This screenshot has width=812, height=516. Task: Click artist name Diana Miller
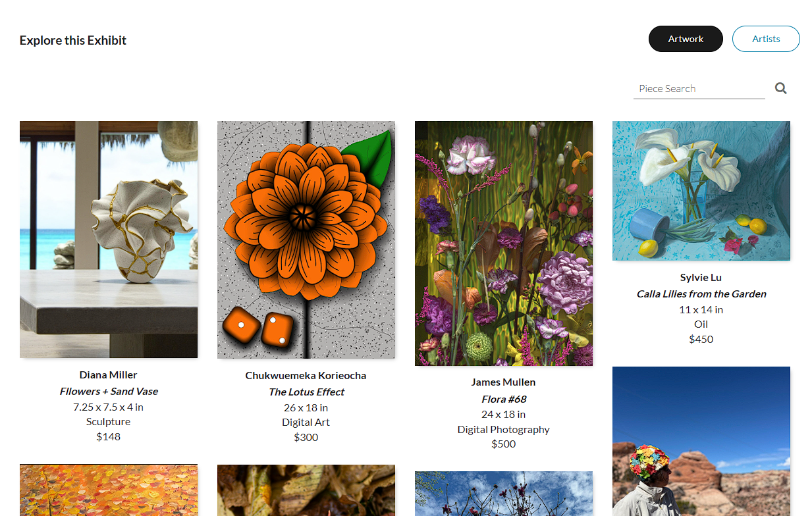click(x=109, y=374)
